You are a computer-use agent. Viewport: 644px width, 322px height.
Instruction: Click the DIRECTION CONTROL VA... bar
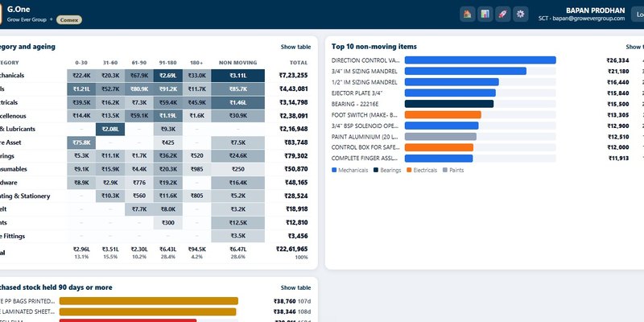click(x=480, y=60)
